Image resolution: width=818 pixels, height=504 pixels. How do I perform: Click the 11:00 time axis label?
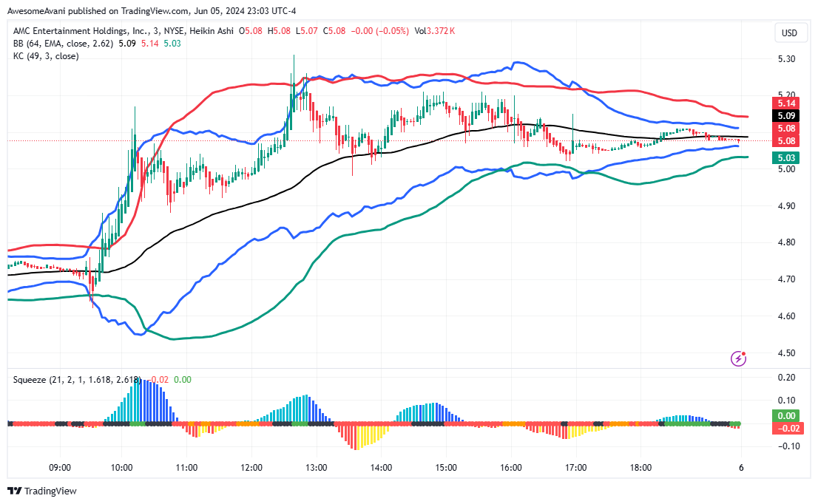click(x=187, y=468)
